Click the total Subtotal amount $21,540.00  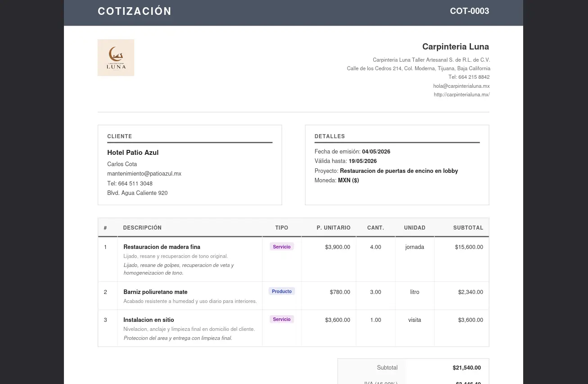click(x=467, y=368)
